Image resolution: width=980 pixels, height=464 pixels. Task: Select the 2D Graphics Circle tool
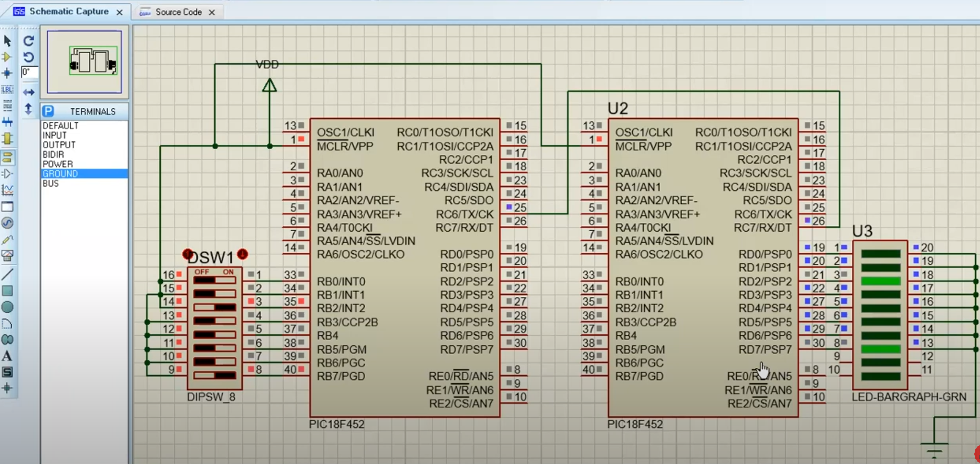coord(7,307)
